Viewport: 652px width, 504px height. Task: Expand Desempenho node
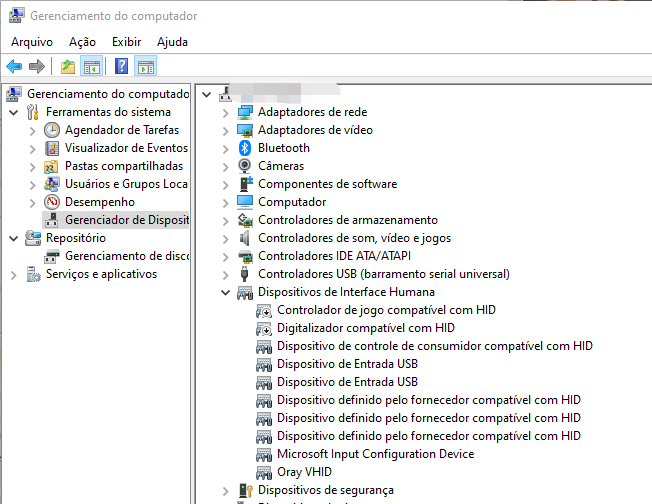(32, 203)
